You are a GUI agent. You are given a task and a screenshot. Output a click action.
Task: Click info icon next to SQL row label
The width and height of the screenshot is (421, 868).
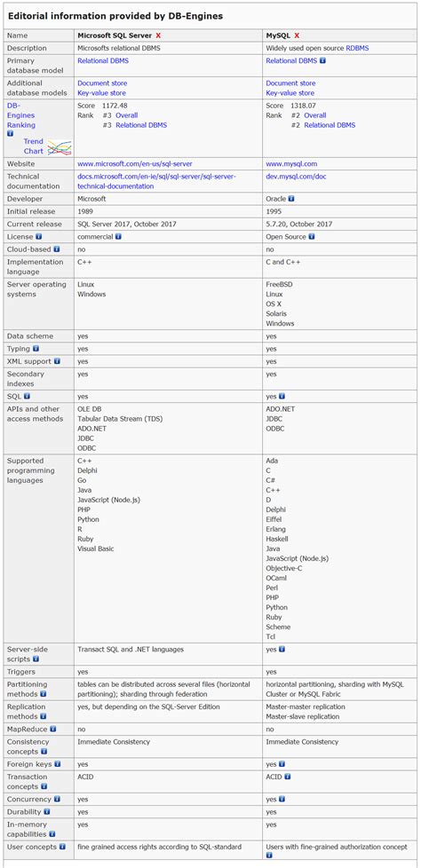(x=27, y=397)
